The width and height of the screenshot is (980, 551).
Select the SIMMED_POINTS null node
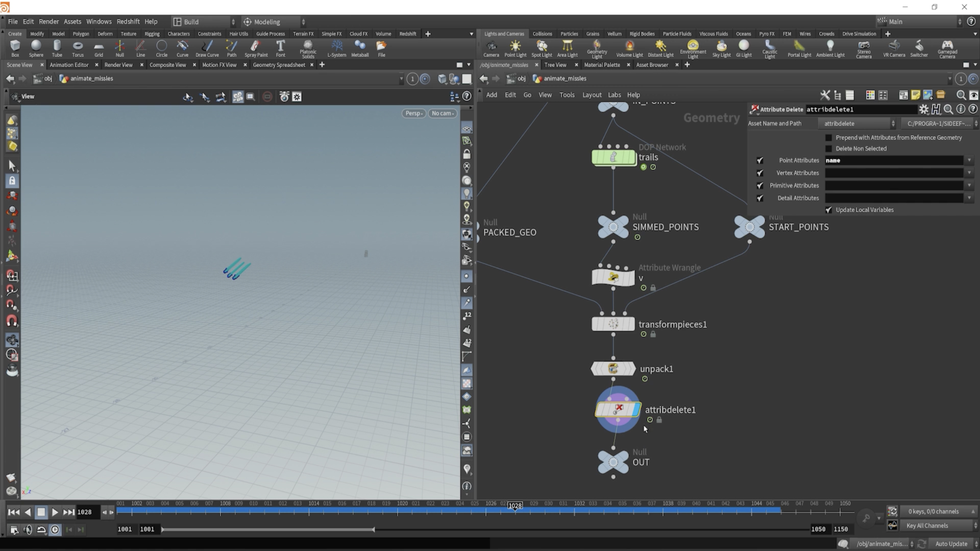point(613,227)
